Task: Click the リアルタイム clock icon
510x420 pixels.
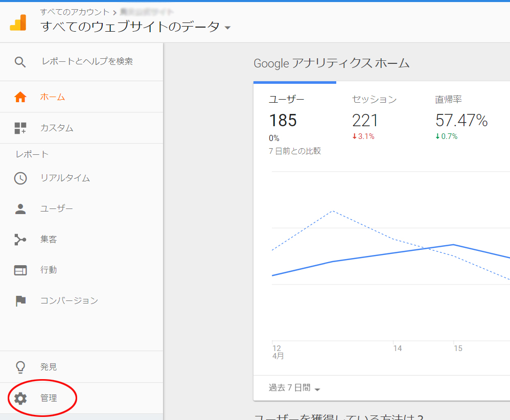Action: [20, 178]
